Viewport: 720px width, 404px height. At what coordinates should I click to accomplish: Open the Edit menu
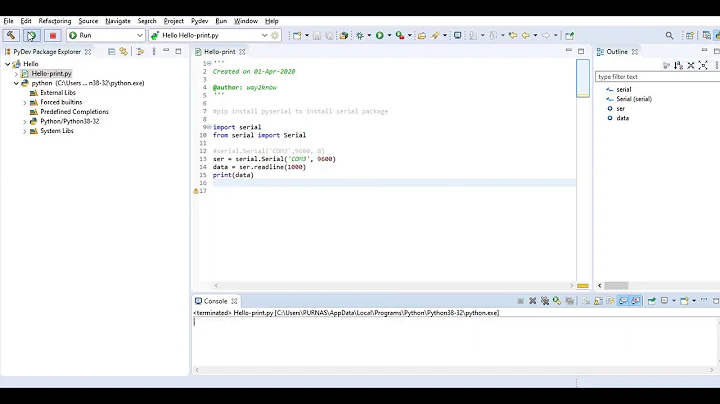pos(26,21)
